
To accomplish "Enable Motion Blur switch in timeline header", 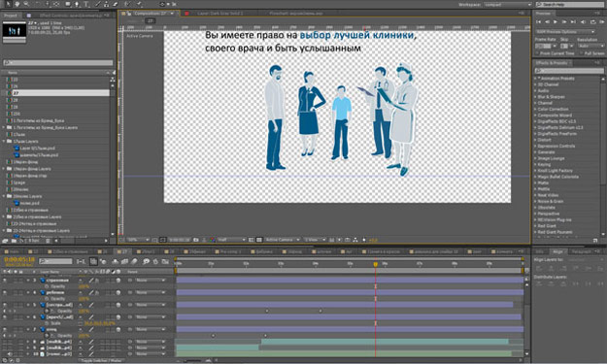I will tap(134, 261).
